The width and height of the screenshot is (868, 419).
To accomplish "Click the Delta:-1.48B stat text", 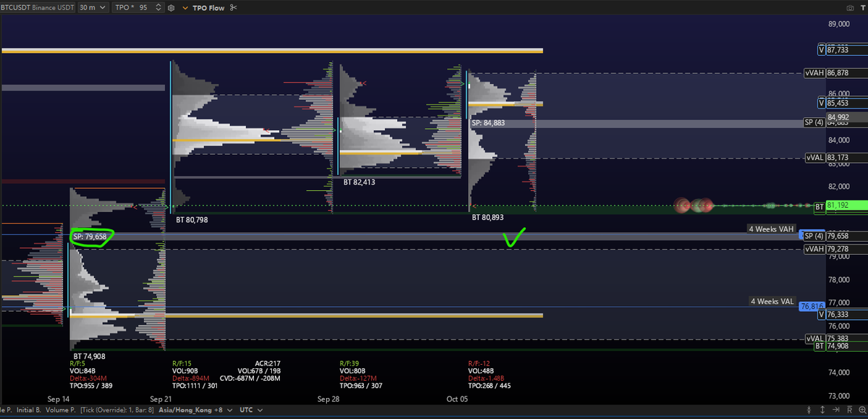I will click(486, 378).
